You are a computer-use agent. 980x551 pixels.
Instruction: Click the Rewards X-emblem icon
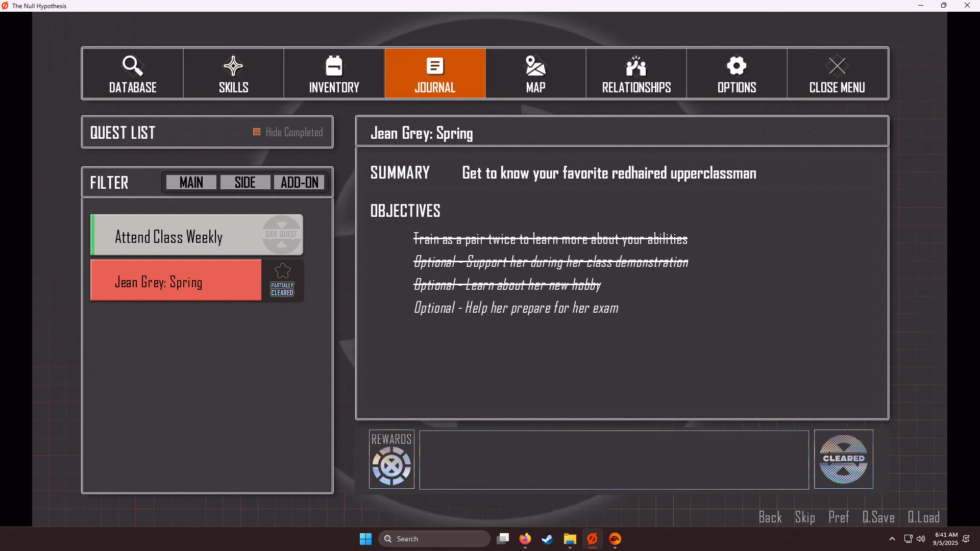tap(391, 465)
